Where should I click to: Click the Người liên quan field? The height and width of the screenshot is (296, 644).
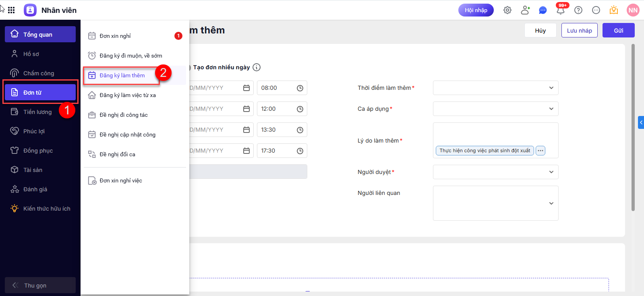[495, 203]
